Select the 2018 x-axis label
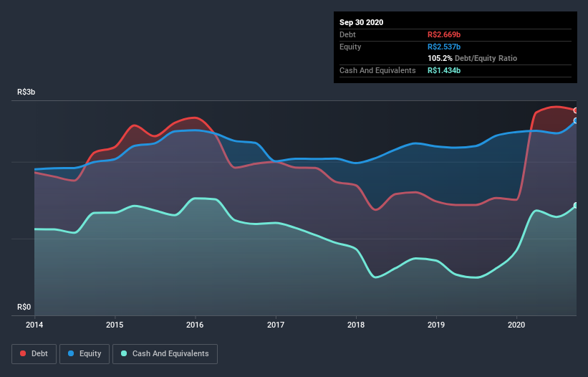Viewport: 588px width, 377px height. (356, 325)
